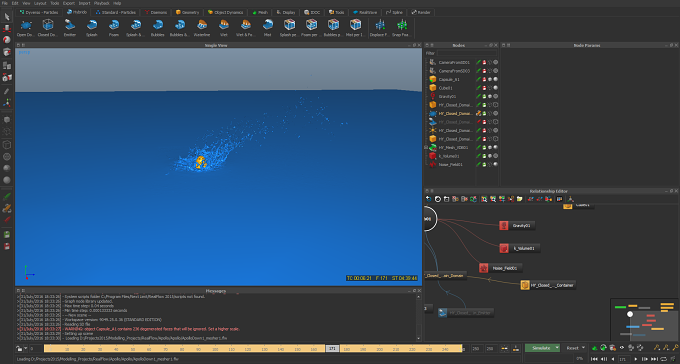The width and height of the screenshot is (680, 364).
Task: Choose the Foam icon in the shelf
Action: point(114,27)
